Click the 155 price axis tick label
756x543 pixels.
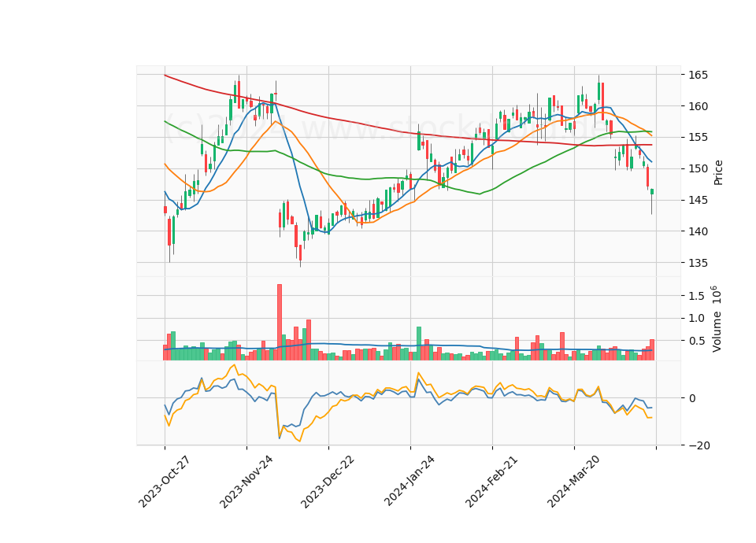pyautogui.click(x=699, y=137)
